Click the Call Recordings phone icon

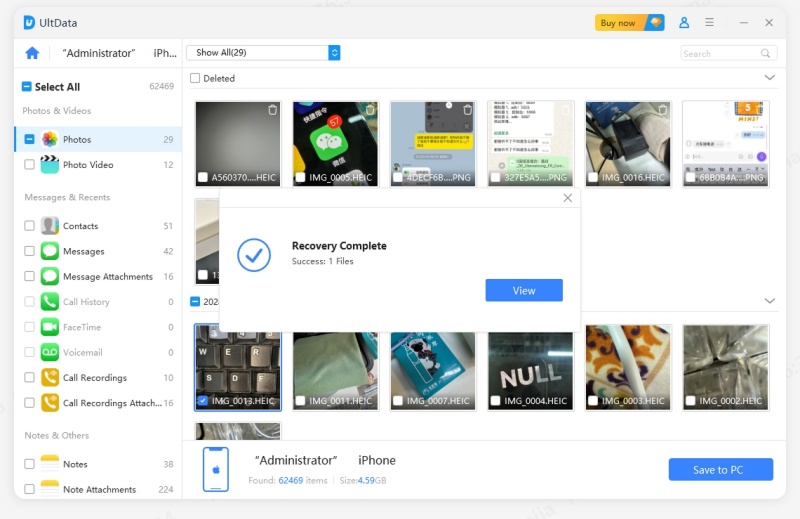pyautogui.click(x=49, y=378)
